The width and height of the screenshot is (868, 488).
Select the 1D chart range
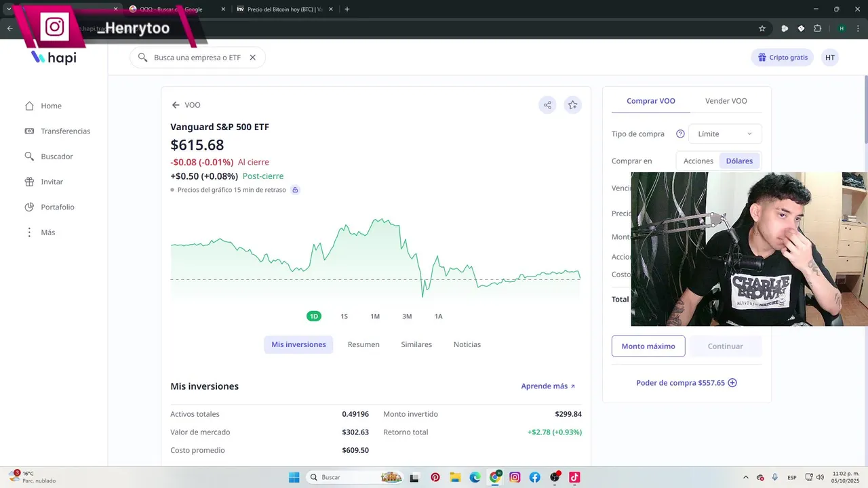(313, 317)
